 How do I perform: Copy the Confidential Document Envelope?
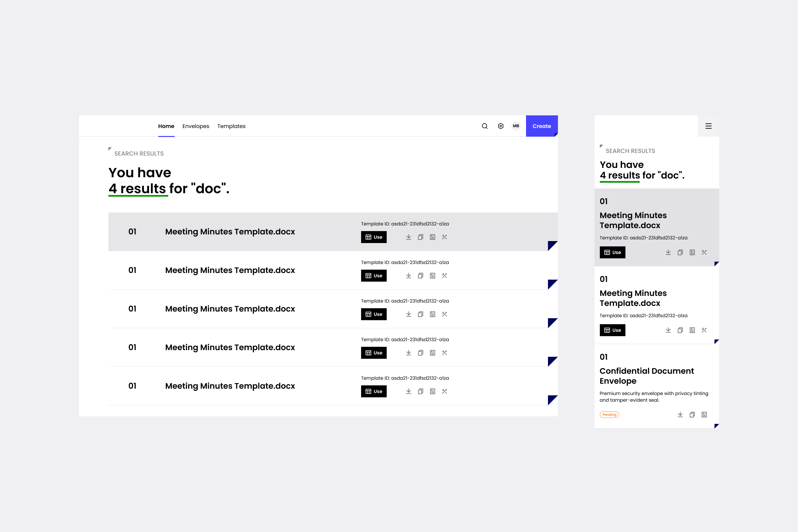click(x=692, y=415)
